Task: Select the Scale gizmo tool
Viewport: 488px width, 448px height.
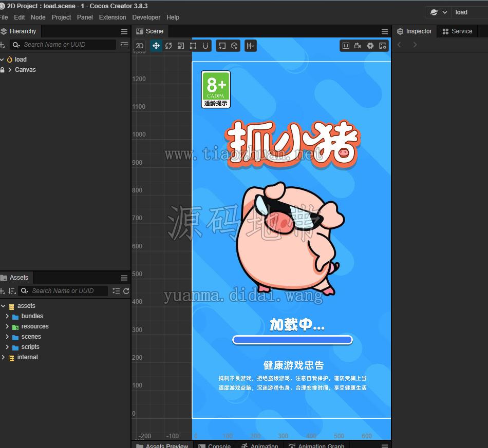Action: [180, 46]
